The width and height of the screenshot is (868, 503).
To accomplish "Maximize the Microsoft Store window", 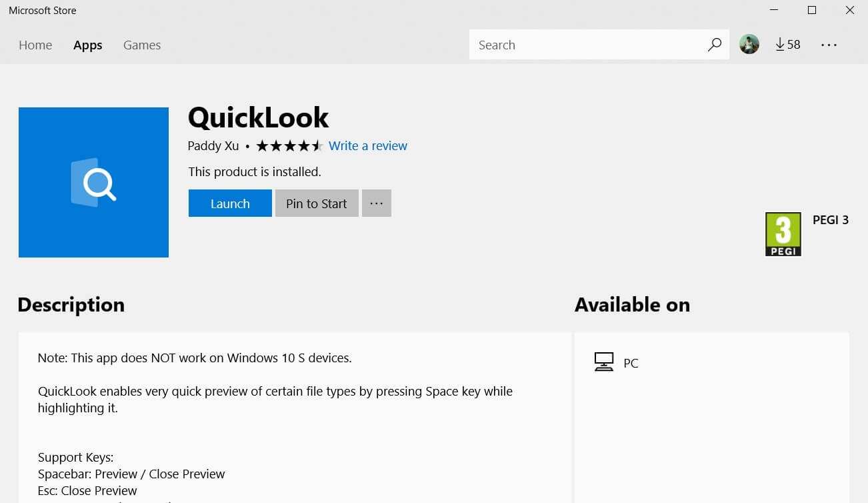I will tap(811, 10).
